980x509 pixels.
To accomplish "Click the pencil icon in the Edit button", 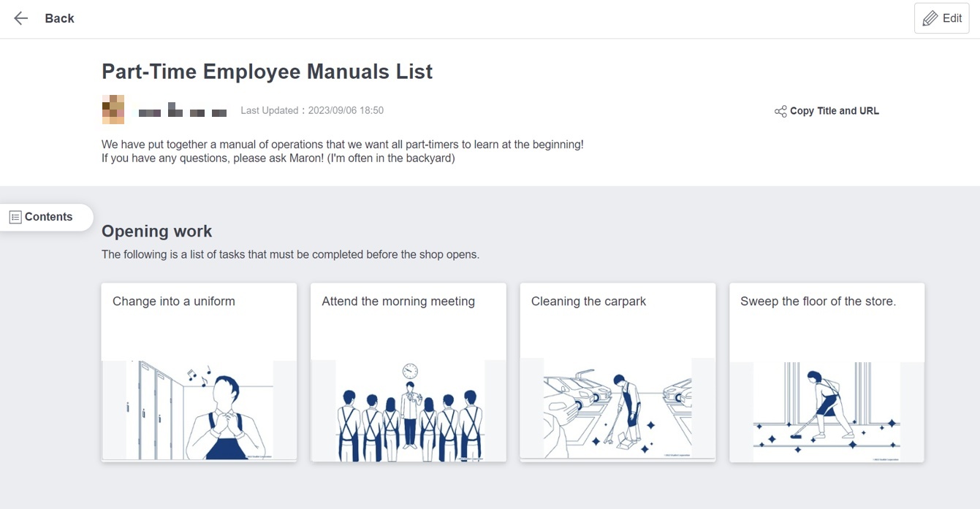I will pyautogui.click(x=930, y=18).
